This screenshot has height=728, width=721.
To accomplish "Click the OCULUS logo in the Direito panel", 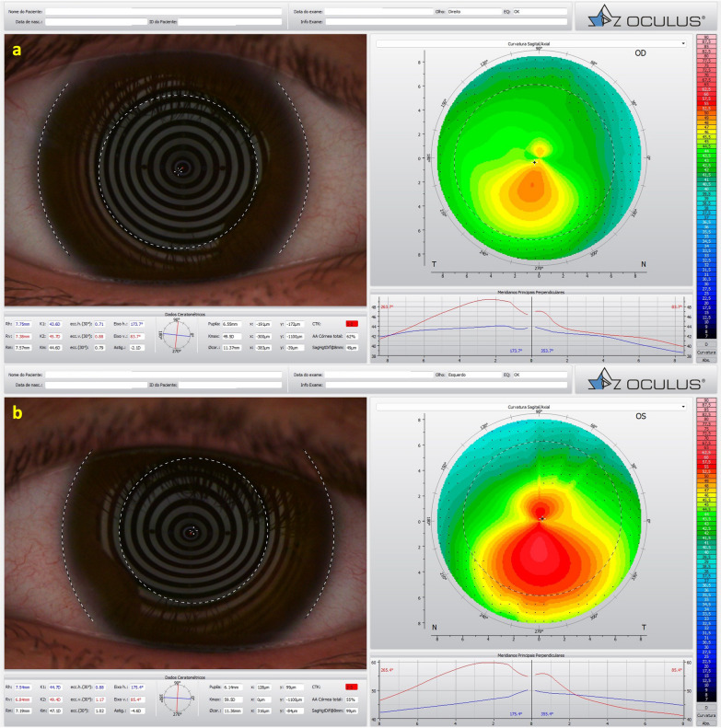I will (x=646, y=17).
